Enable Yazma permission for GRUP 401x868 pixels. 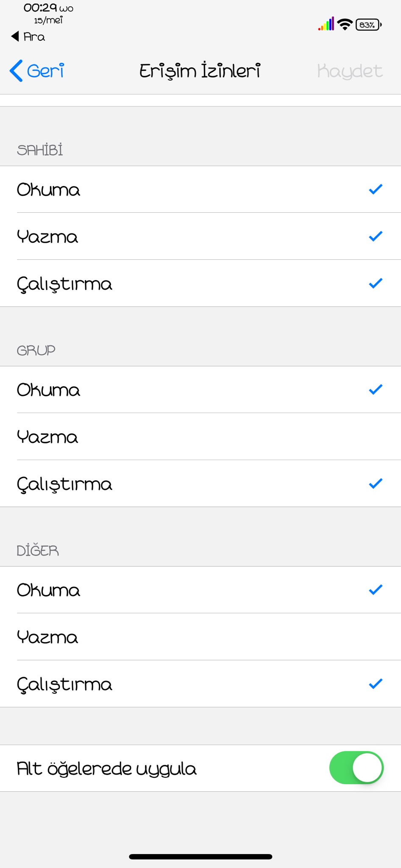200,437
